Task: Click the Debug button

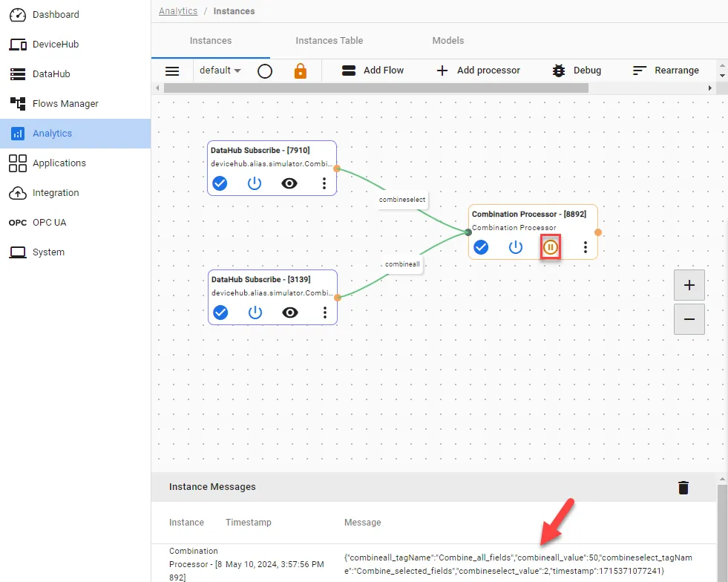Action: (x=577, y=71)
